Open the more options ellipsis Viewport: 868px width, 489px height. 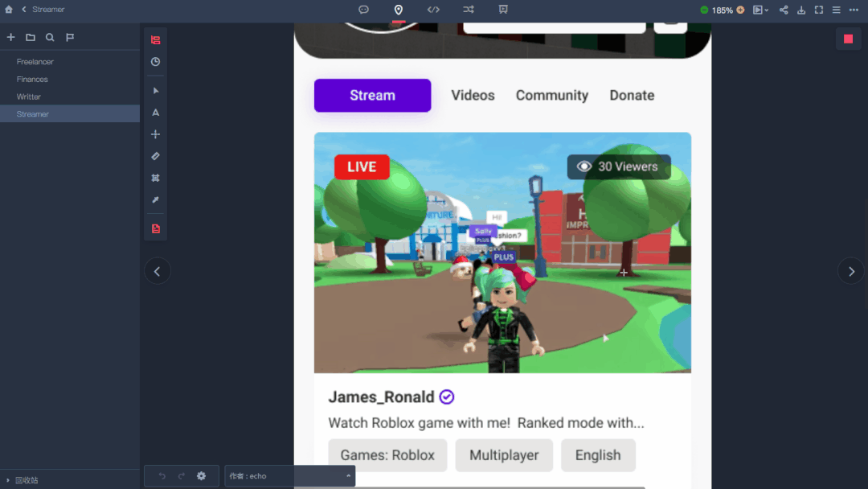[854, 10]
